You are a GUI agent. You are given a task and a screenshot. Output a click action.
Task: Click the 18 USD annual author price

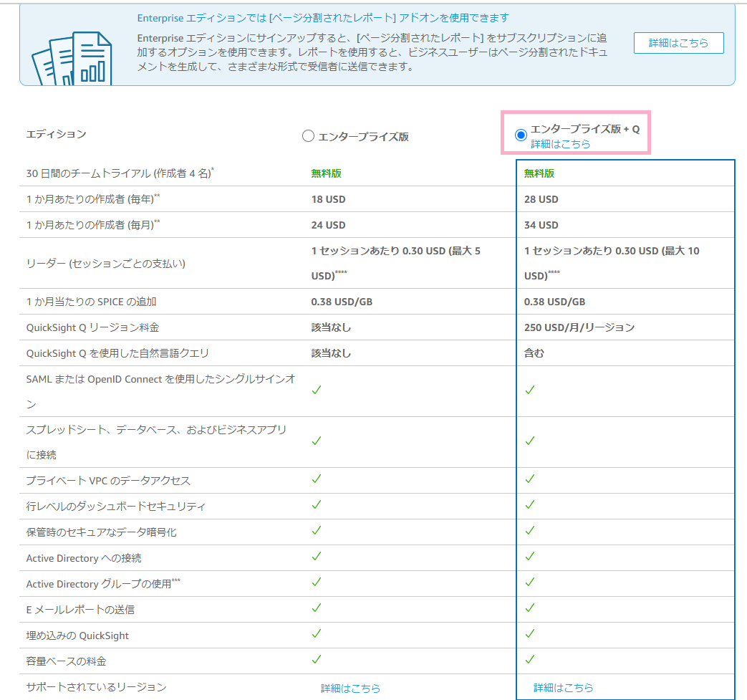click(x=328, y=199)
